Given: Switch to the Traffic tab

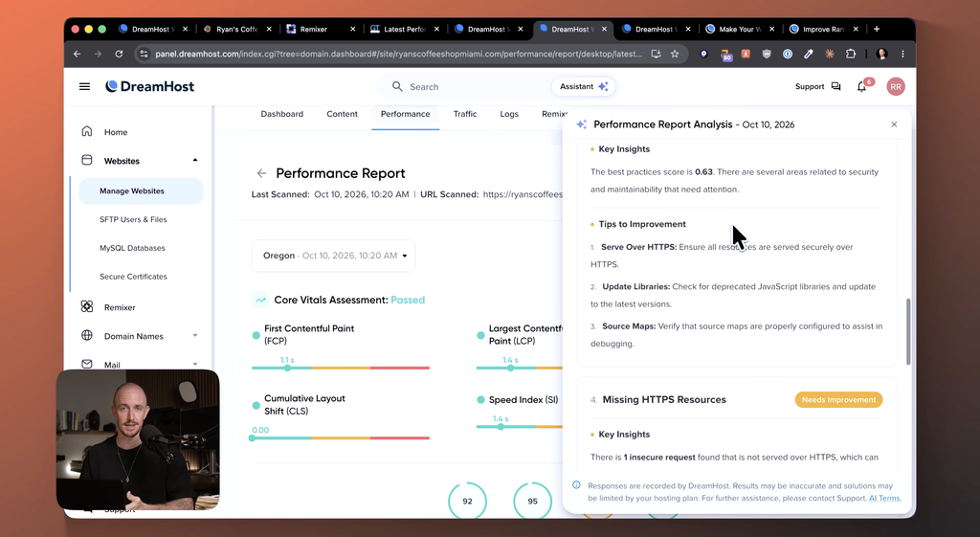Looking at the screenshot, I should (x=465, y=114).
